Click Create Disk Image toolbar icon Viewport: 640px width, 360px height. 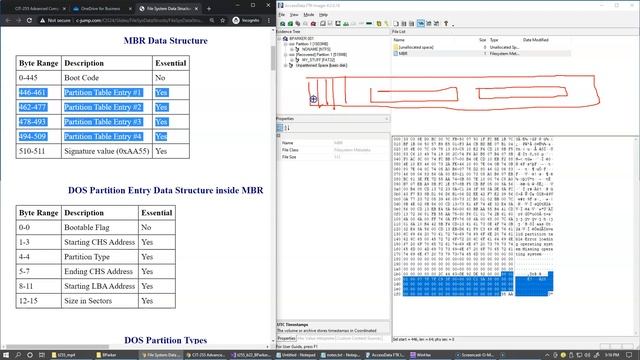(x=323, y=24)
